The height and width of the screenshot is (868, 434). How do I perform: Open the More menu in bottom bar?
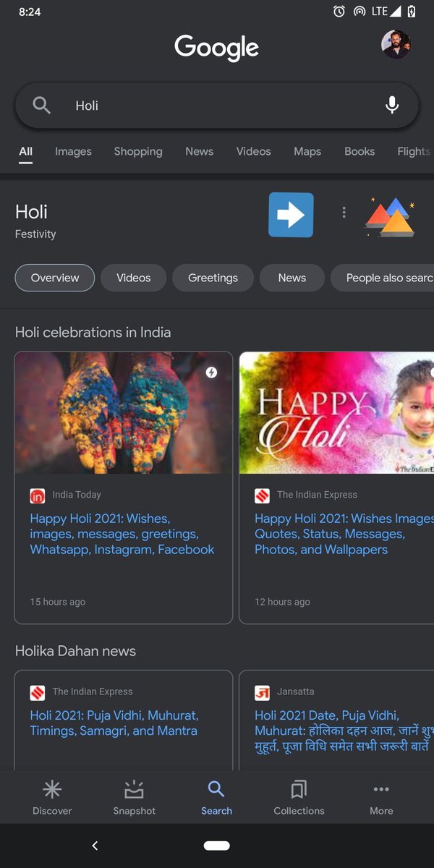click(x=381, y=799)
